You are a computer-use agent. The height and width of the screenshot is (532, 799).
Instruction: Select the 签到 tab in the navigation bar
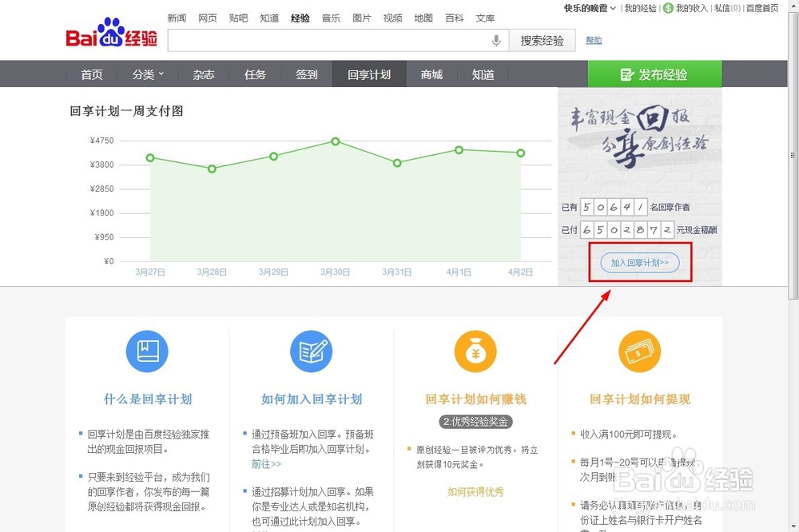(x=306, y=73)
